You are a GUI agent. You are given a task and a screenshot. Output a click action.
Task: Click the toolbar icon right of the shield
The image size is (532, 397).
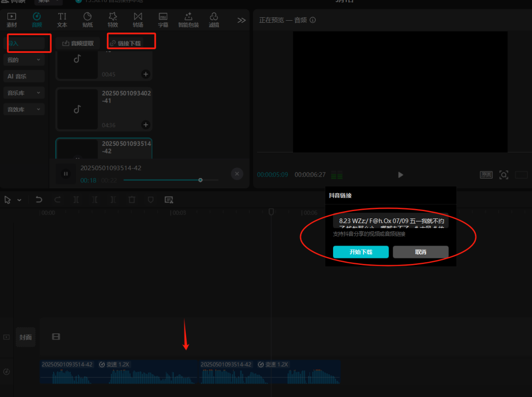click(168, 200)
